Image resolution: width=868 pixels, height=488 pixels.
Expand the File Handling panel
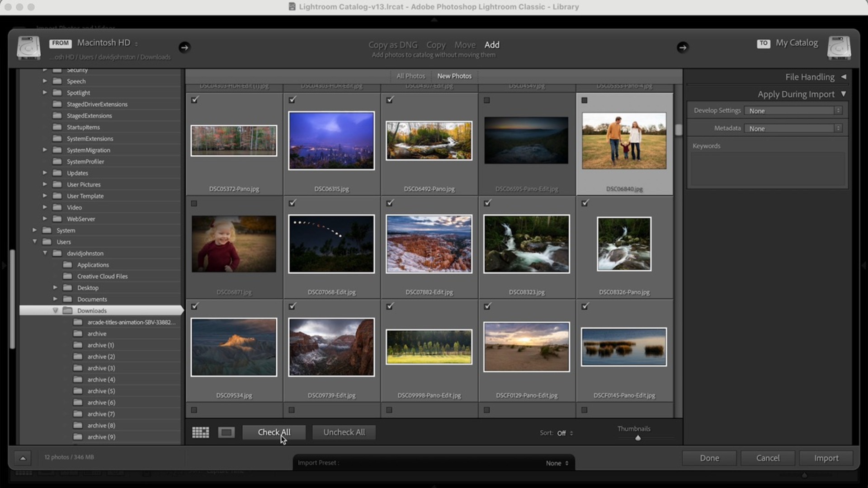pyautogui.click(x=844, y=77)
